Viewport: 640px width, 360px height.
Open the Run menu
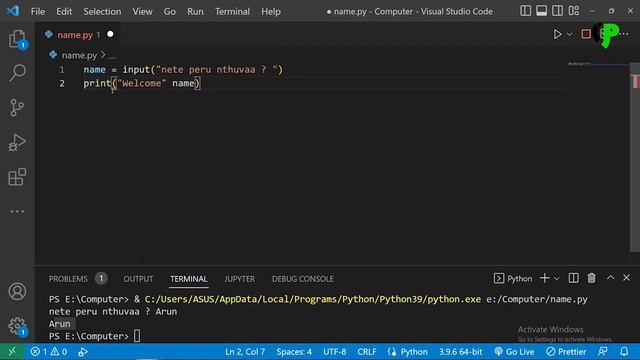pyautogui.click(x=195, y=11)
